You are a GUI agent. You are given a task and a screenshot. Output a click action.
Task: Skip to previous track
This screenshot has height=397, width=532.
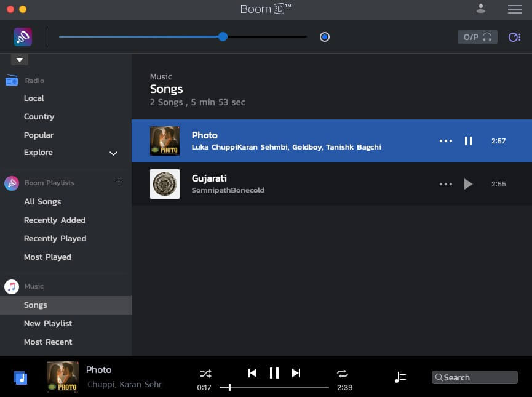coord(252,373)
